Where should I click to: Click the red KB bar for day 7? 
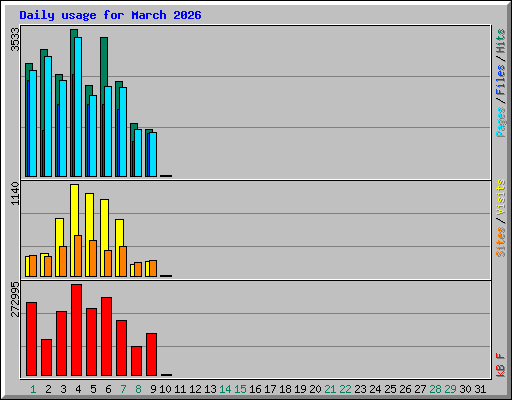pyautogui.click(x=121, y=348)
